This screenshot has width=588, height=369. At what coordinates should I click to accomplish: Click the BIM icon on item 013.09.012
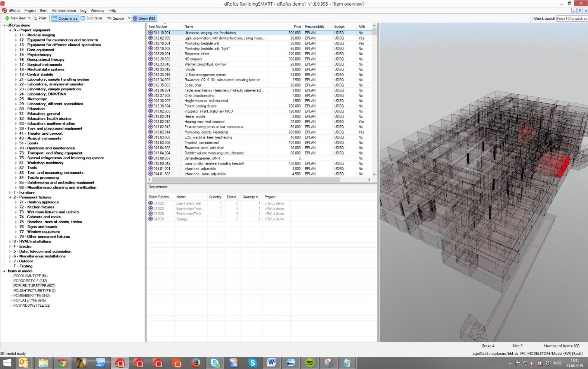(151, 163)
